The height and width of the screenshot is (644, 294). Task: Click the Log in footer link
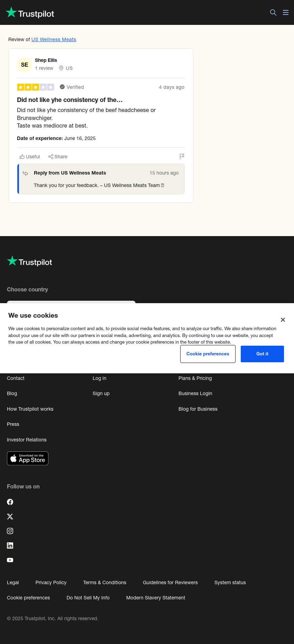[100, 378]
